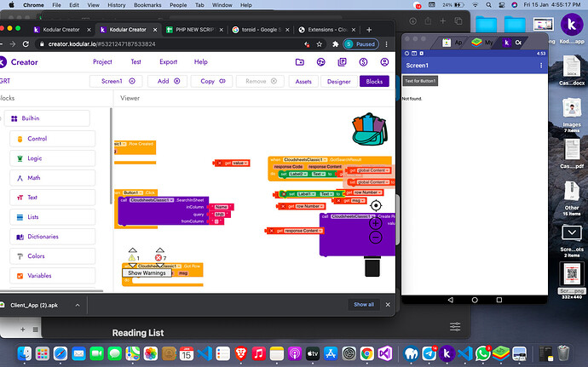The height and width of the screenshot is (367, 588).
Task: Click the yellow warning triangle counter
Action: click(133, 257)
